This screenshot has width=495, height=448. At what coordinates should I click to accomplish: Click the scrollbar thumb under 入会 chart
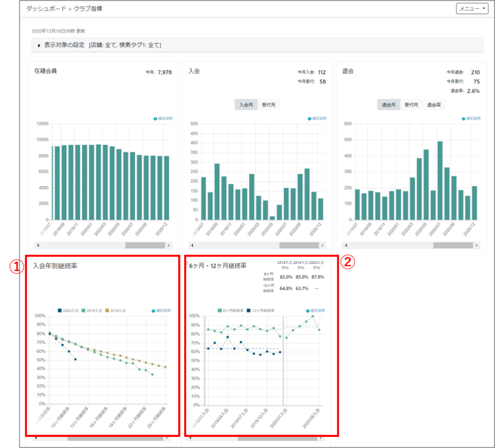point(299,246)
